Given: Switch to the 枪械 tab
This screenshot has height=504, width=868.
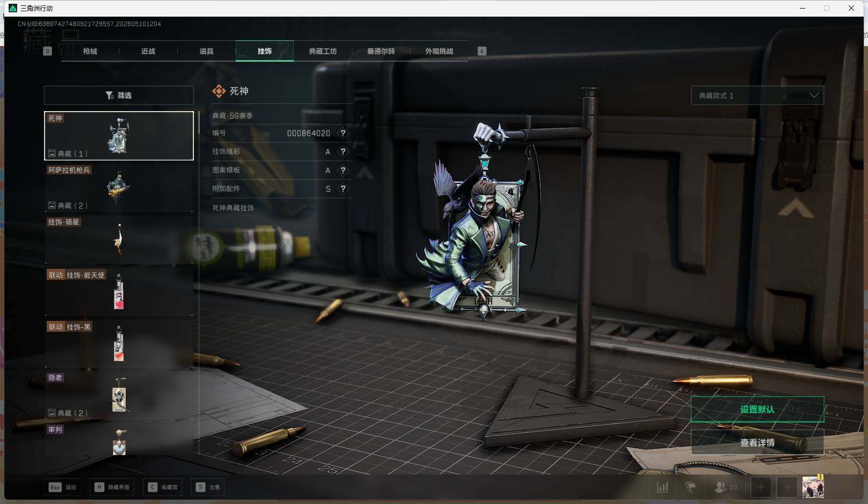Looking at the screenshot, I should point(90,51).
